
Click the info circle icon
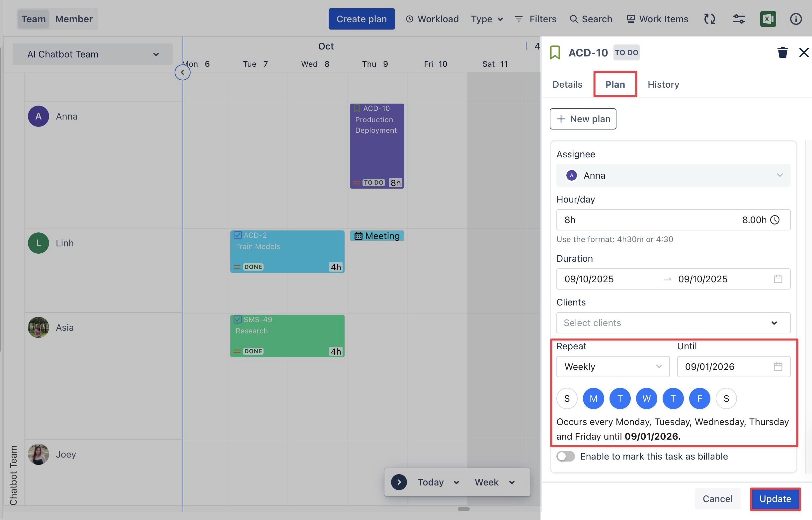795,19
